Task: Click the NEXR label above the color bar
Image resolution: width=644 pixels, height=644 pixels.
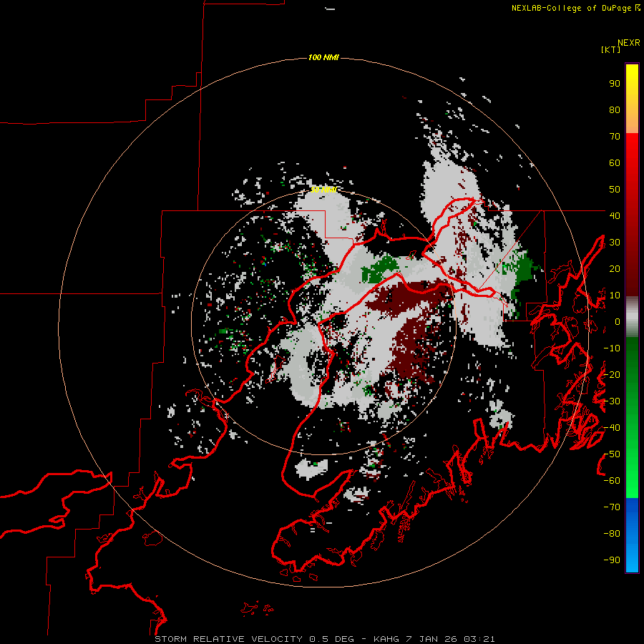Action: click(x=629, y=43)
